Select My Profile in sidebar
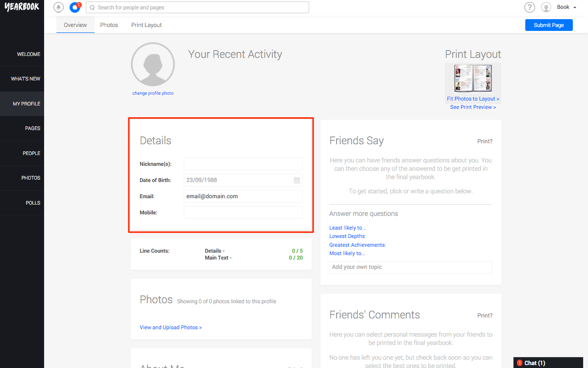The width and height of the screenshot is (588, 368). coord(22,104)
